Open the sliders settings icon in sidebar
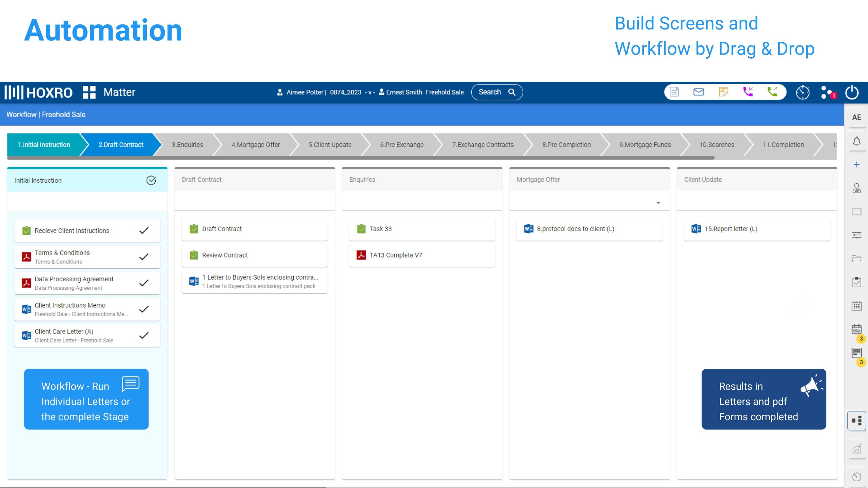The image size is (868, 488). click(x=856, y=235)
